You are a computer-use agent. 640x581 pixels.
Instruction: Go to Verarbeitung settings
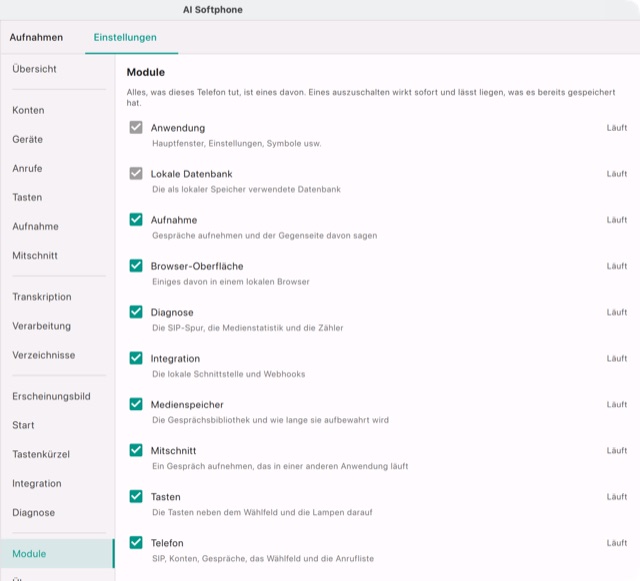click(41, 326)
